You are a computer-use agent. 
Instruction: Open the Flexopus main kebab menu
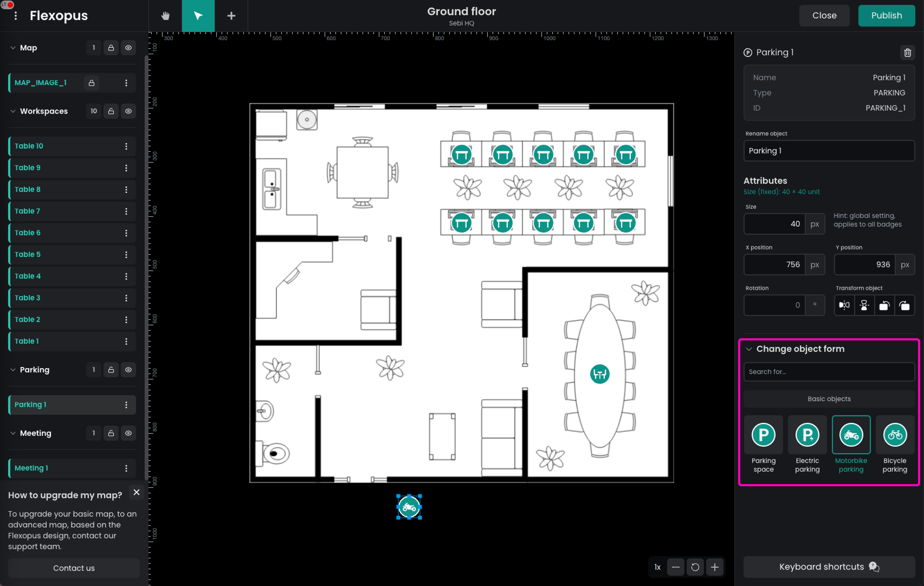pos(16,16)
